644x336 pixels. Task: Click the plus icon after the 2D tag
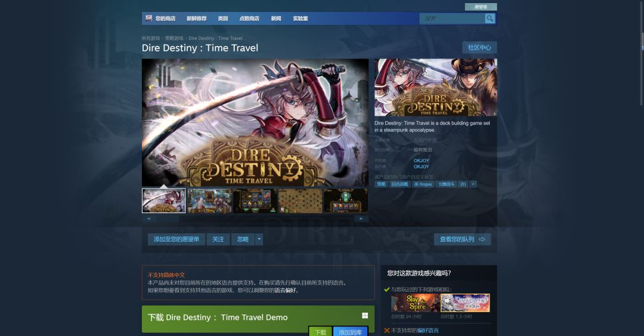473,184
